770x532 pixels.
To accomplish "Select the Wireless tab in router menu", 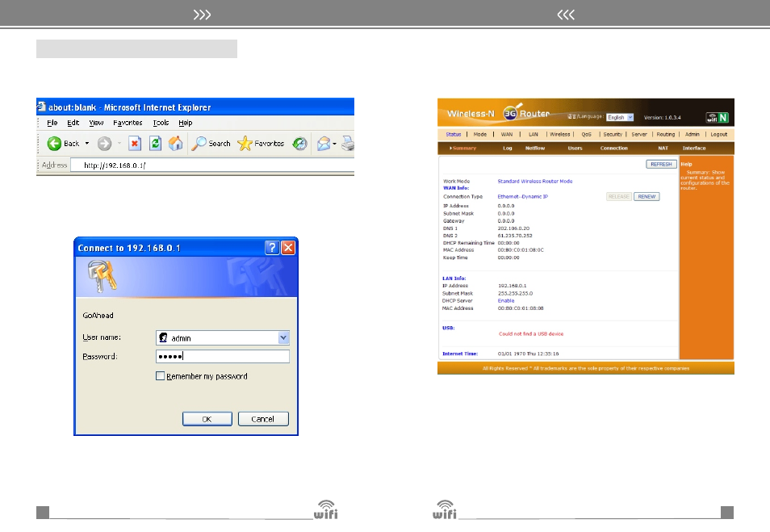I will (x=560, y=134).
